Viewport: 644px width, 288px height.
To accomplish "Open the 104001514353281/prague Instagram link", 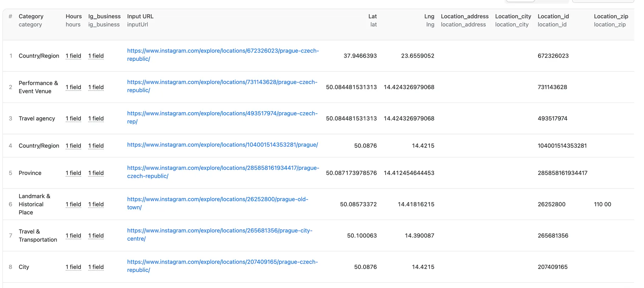I will point(222,145).
